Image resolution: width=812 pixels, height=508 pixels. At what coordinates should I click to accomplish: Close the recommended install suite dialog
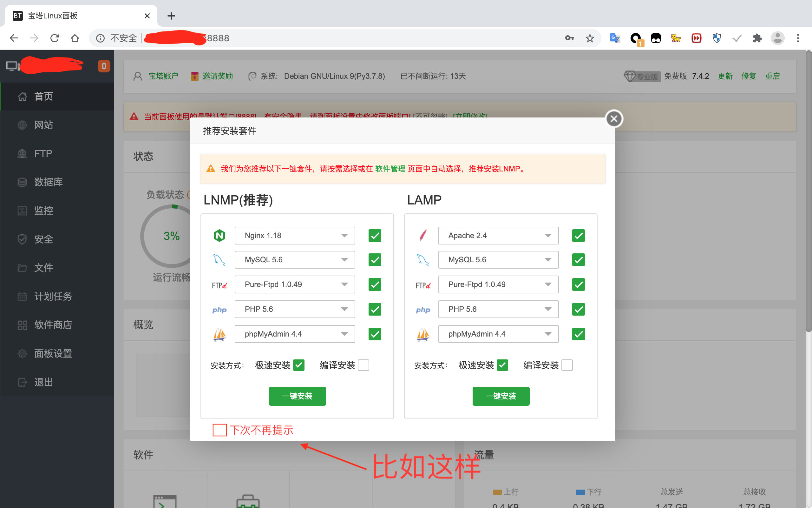(x=614, y=119)
